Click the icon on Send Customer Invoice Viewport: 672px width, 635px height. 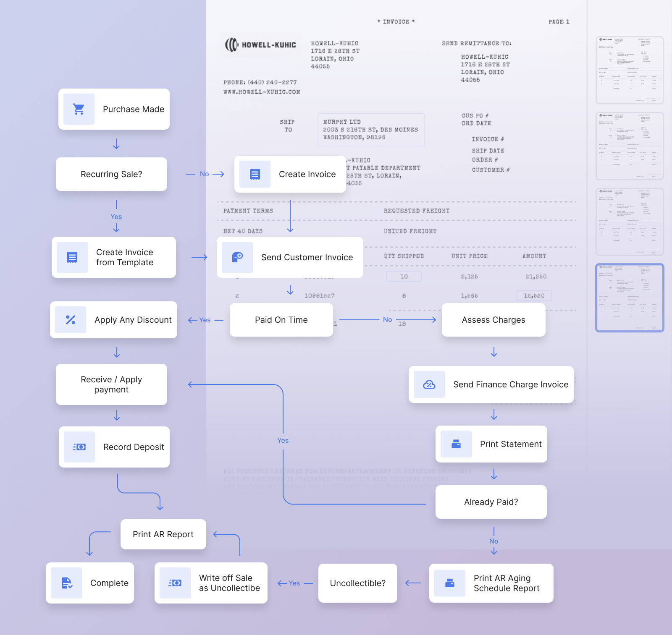(237, 257)
